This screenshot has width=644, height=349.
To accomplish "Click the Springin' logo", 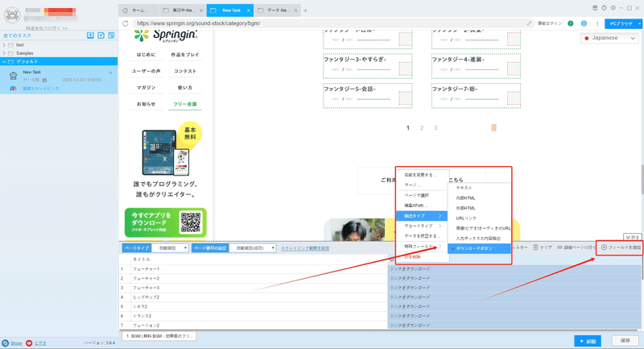I will pyautogui.click(x=166, y=35).
